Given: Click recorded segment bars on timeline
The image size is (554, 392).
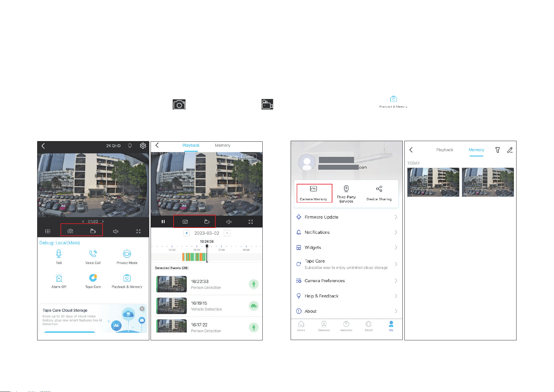Looking at the screenshot, I should pyautogui.click(x=194, y=257).
